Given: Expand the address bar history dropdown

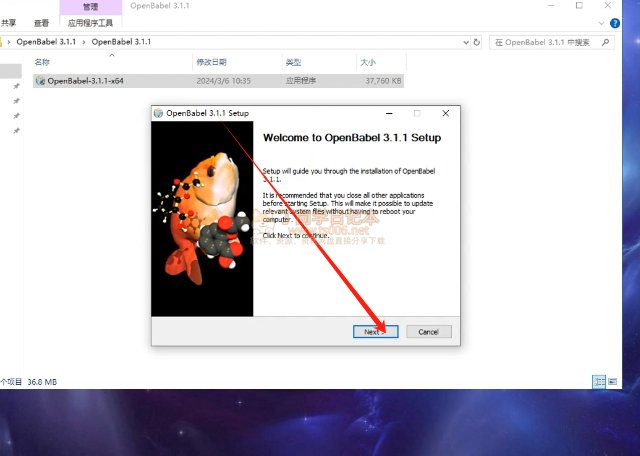Looking at the screenshot, I should click(466, 42).
